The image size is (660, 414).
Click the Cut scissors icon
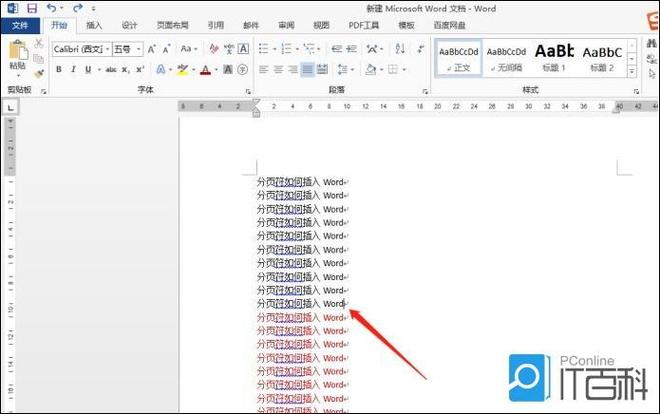[39, 43]
